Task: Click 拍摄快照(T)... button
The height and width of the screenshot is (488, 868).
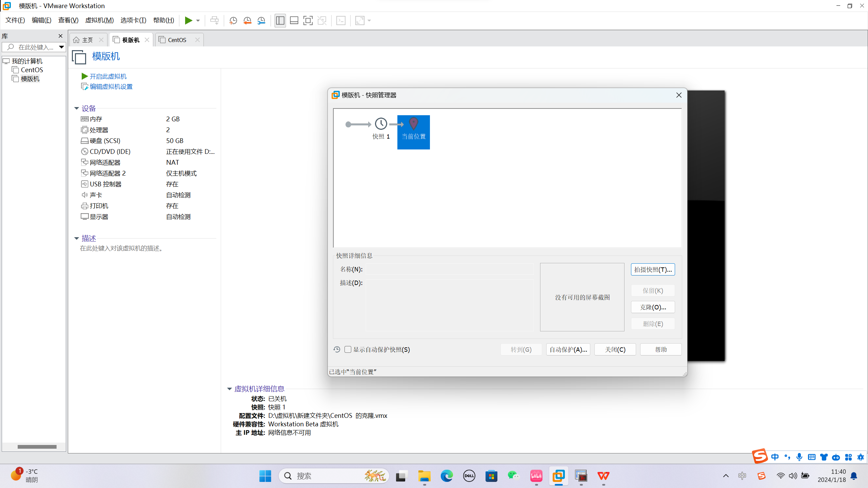Action: click(x=653, y=269)
